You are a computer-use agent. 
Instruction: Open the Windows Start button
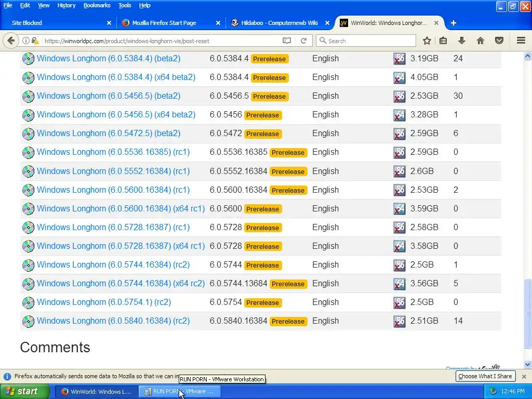(24, 391)
